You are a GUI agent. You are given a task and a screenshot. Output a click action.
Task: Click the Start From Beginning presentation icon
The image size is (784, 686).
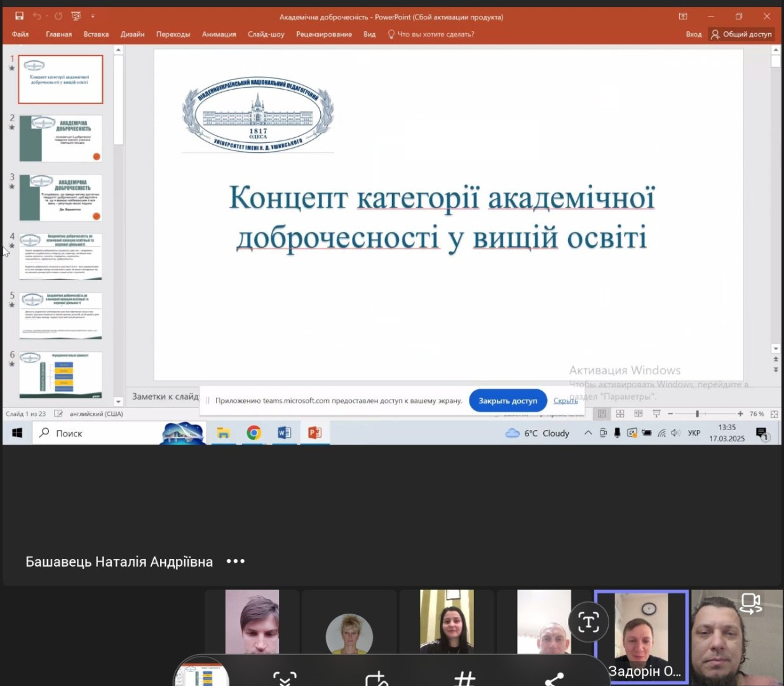[76, 16]
